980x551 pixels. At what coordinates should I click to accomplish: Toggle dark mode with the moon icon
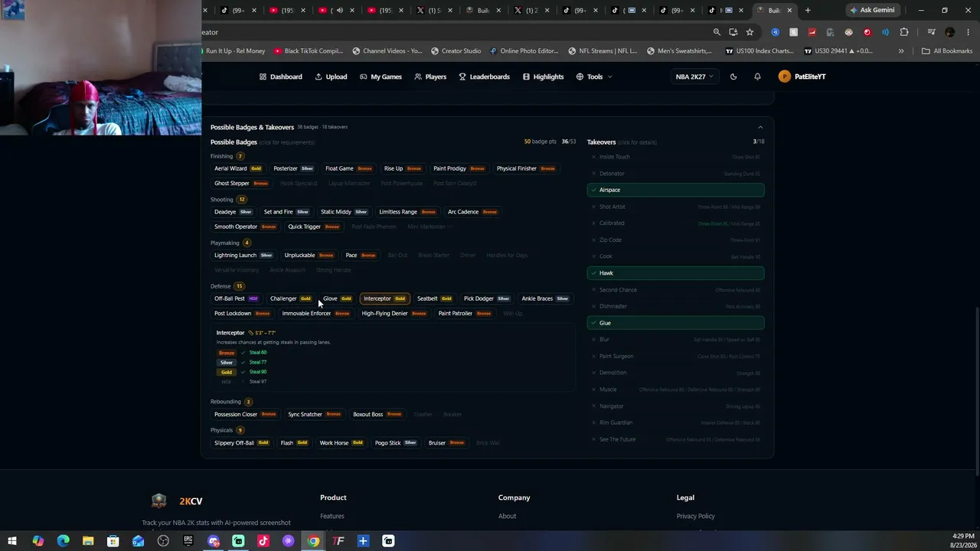733,77
